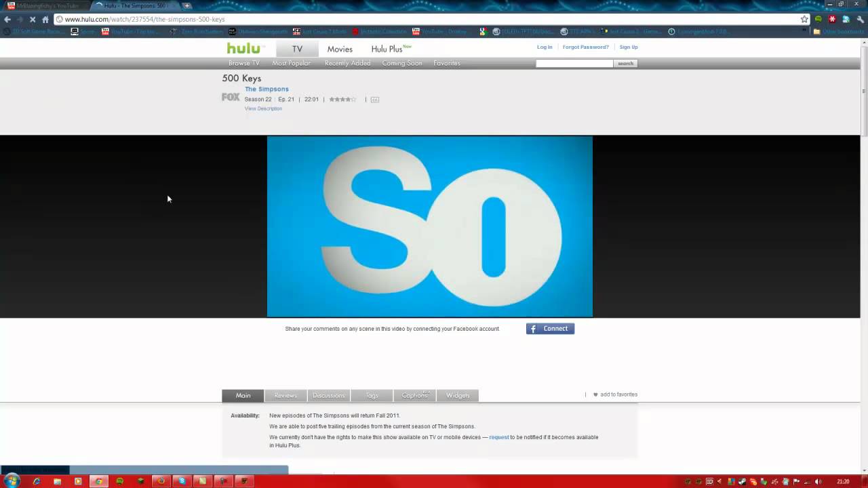Open Recently Added listing

tap(347, 63)
